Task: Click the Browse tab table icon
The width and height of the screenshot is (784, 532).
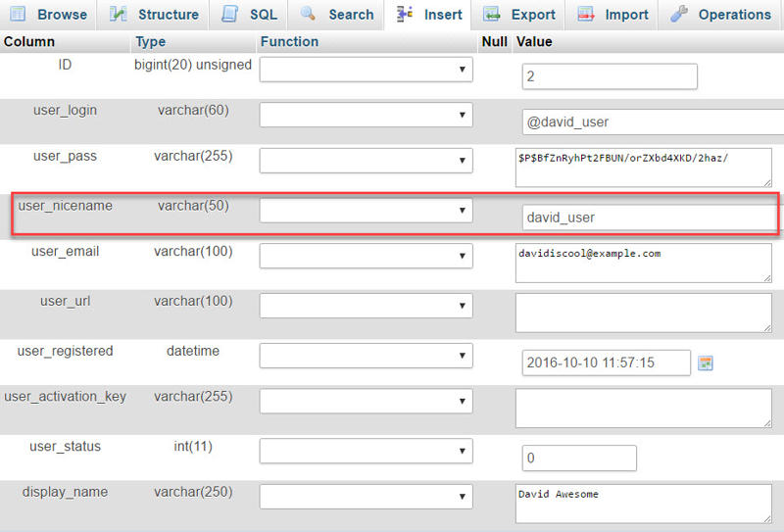Action: pos(18,14)
